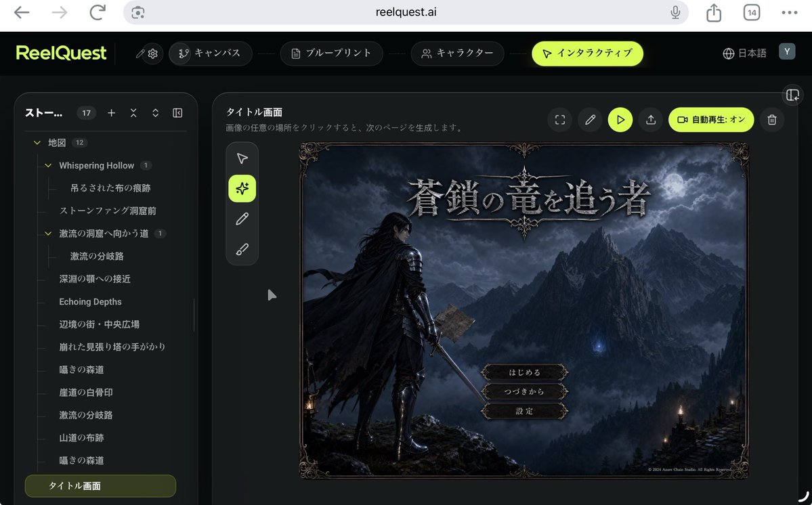The image size is (812, 505).
Task: Open the 深淵の顎への接近 page
Action: click(95, 279)
